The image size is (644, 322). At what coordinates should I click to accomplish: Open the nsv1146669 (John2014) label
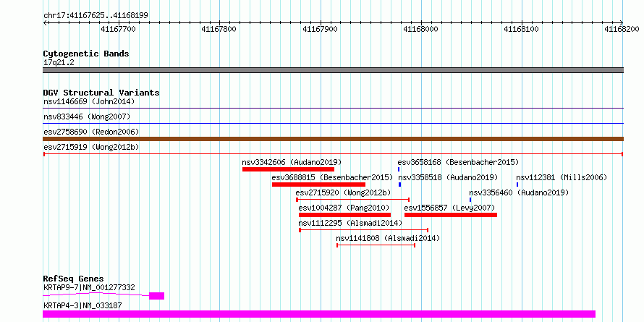[89, 101]
